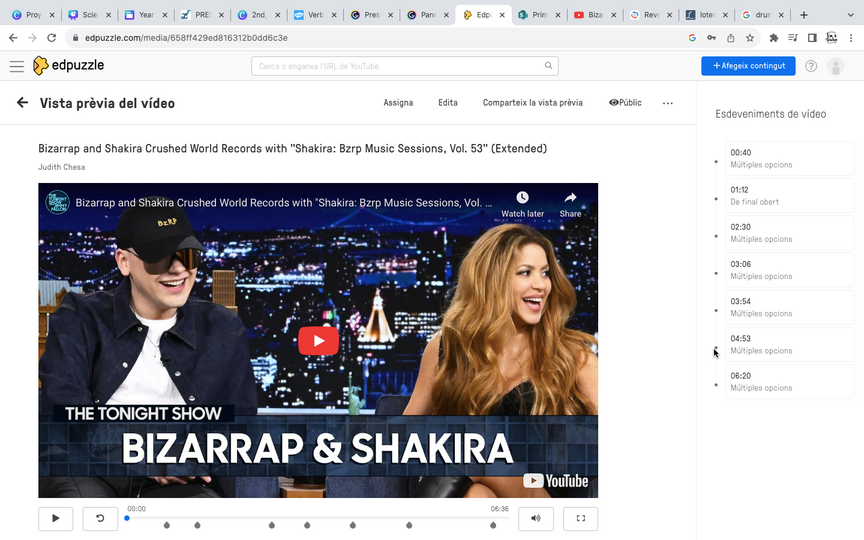Click the search magnifier icon
Screen dimensions: 864x540
(x=548, y=66)
